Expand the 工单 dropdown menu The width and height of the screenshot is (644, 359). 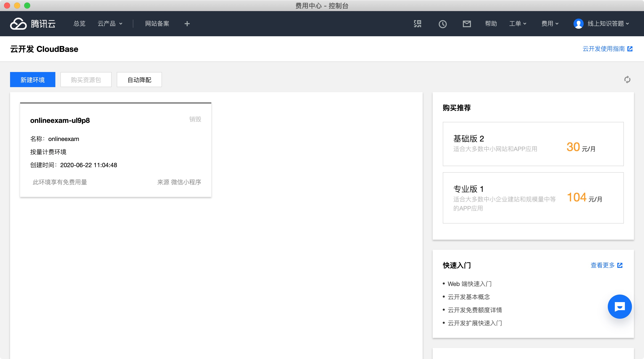click(518, 24)
